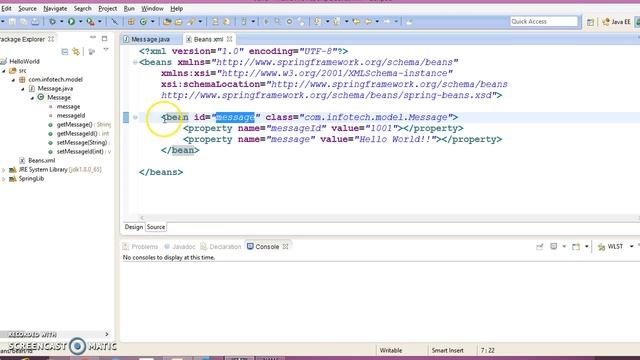Switch to the Java EE perspective button

617,22
